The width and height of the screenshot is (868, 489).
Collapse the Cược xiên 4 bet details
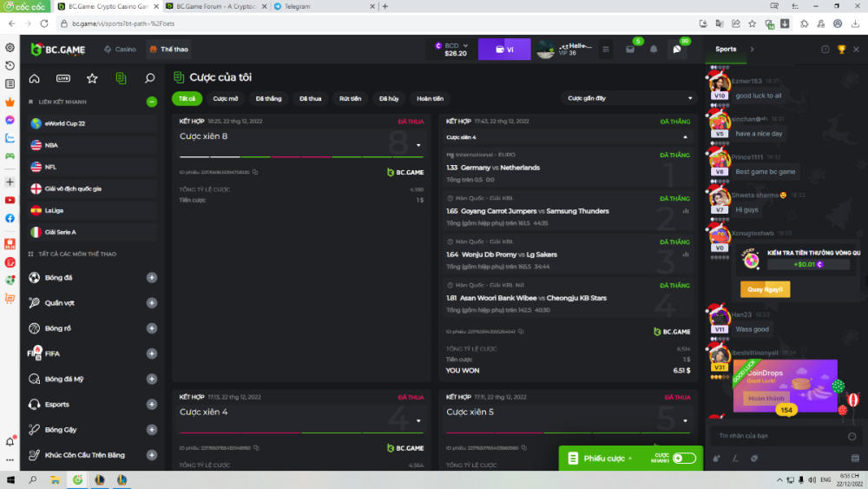685,137
